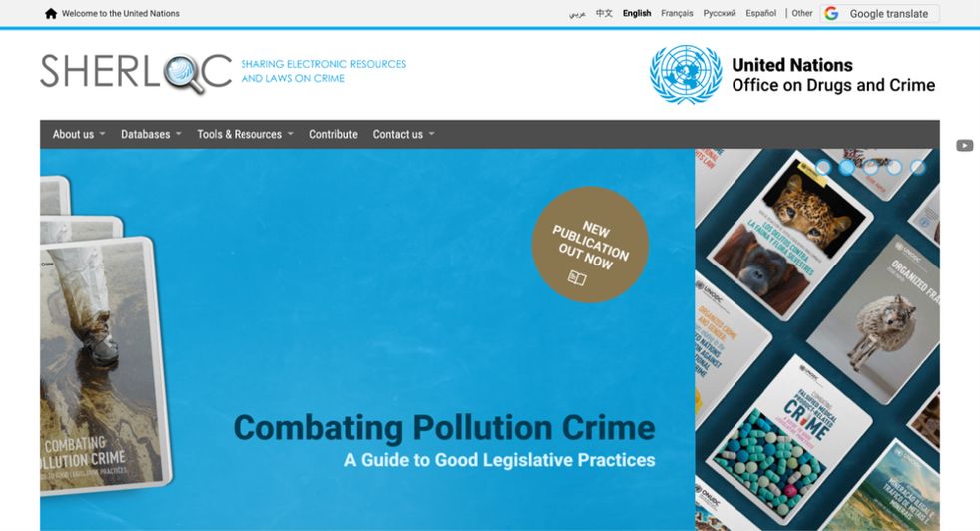The width and height of the screenshot is (980, 531).
Task: Click Sharing Electronic Resources and Laws on Crime tagline
Action: tap(323, 71)
